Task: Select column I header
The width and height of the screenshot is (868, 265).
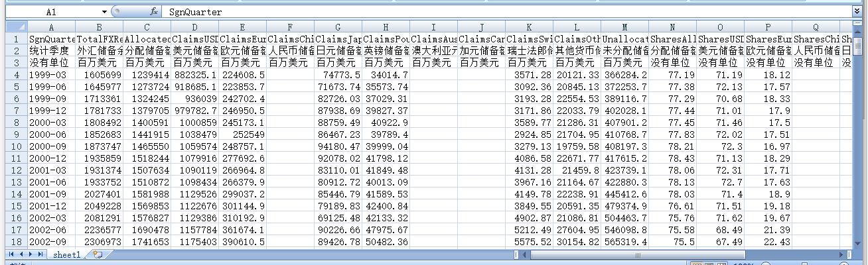Action: pos(434,27)
